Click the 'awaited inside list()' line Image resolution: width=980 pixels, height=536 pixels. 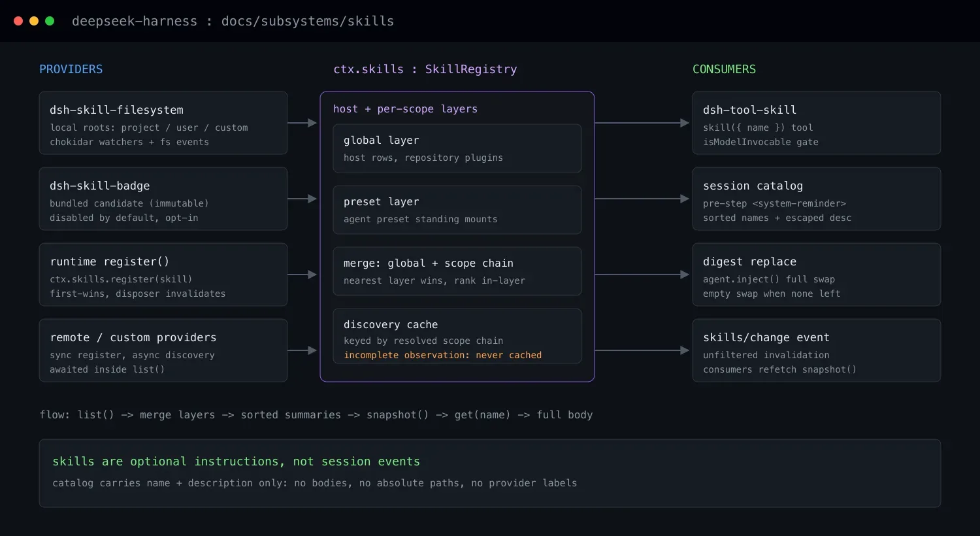(x=107, y=369)
